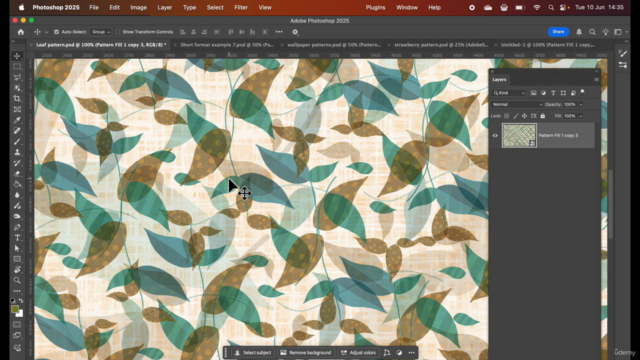Click the Share button
Viewport: 640px width, 360px height.
(x=558, y=32)
